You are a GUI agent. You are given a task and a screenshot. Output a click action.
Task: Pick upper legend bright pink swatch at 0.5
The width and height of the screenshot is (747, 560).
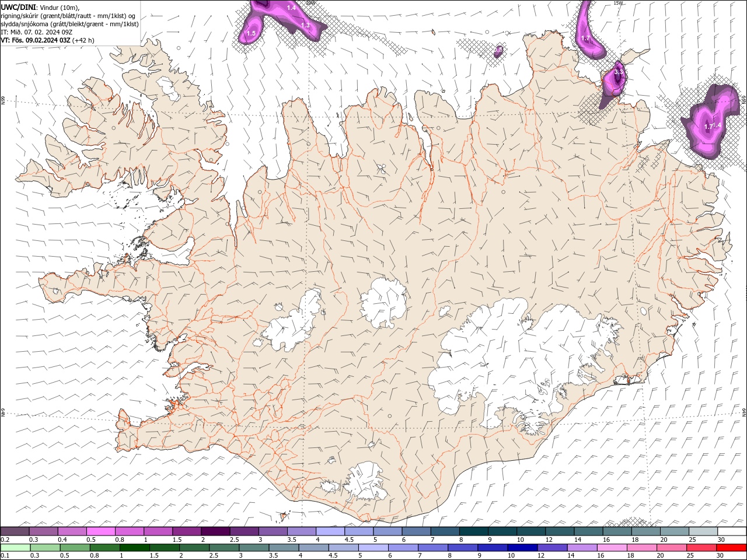click(100, 531)
